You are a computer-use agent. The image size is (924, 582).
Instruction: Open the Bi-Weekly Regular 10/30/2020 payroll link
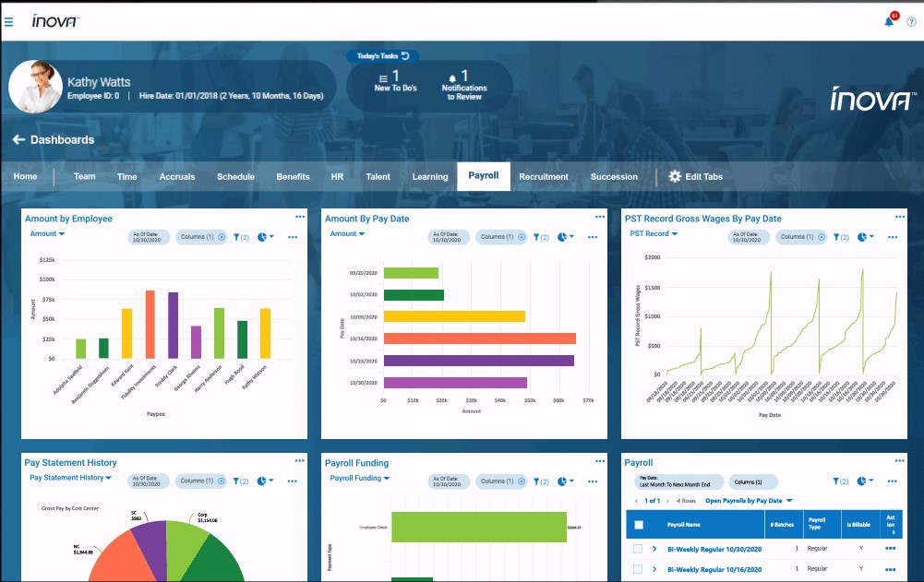point(713,549)
